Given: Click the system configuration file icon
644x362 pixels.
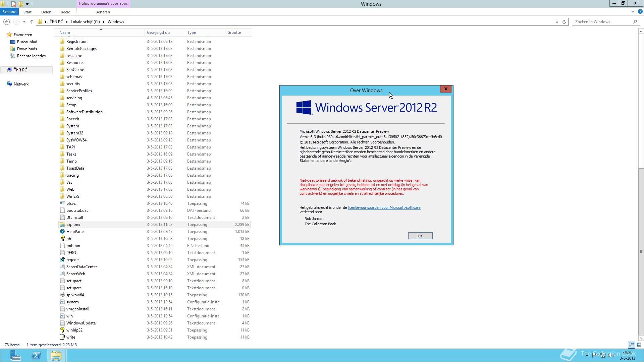Looking at the screenshot, I should [62, 302].
